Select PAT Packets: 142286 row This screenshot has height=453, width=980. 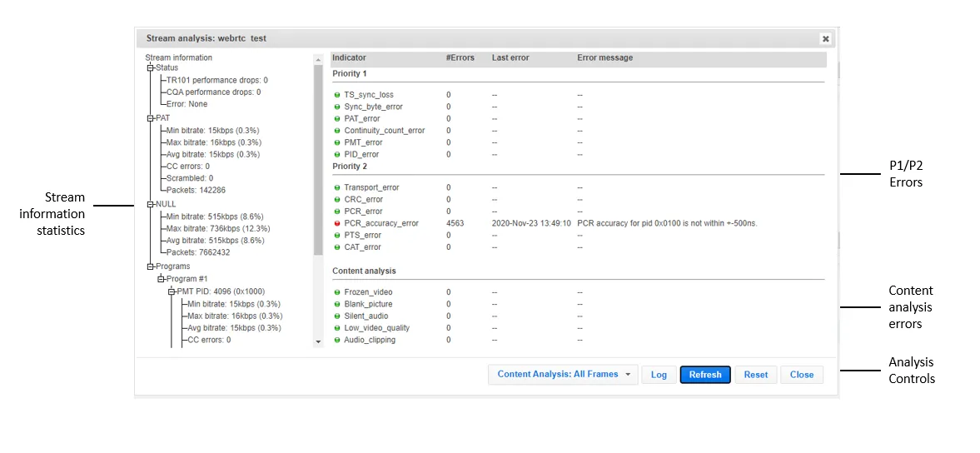(x=196, y=190)
